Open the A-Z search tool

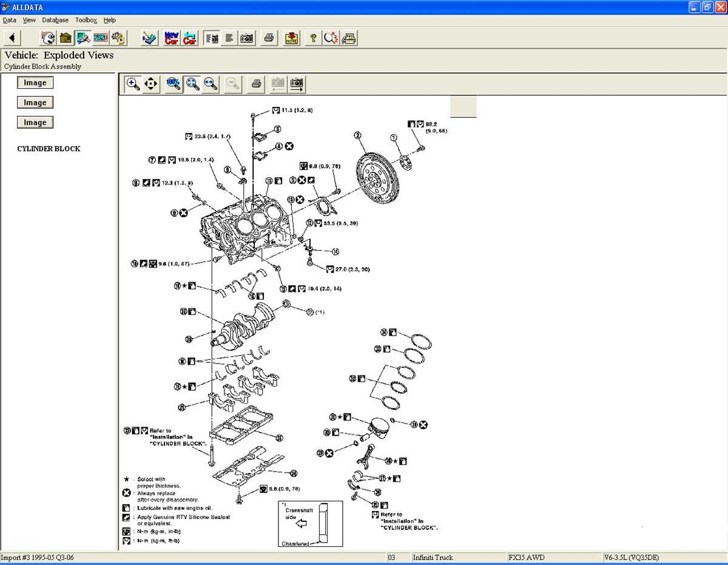331,38
